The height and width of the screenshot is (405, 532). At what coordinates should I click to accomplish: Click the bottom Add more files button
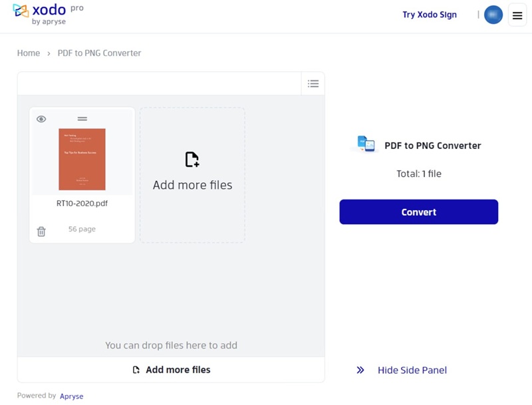(x=171, y=370)
